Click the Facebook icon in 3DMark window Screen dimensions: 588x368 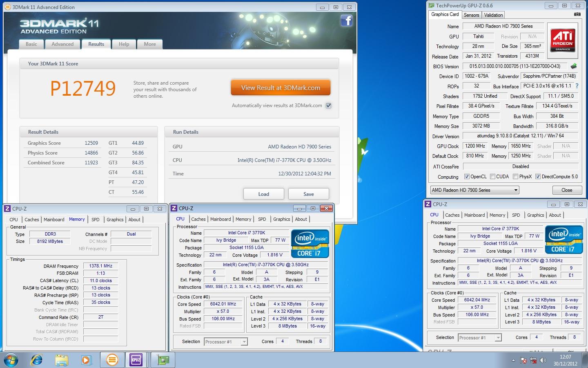click(346, 20)
